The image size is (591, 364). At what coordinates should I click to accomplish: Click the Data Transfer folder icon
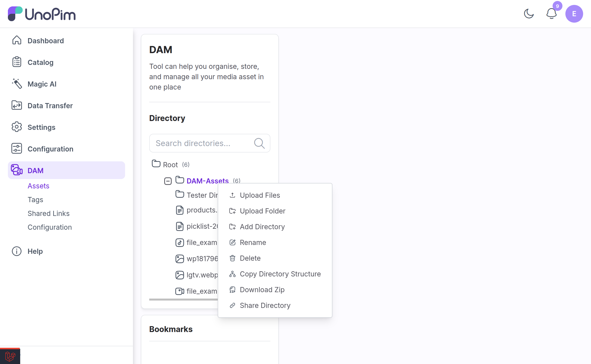17,105
